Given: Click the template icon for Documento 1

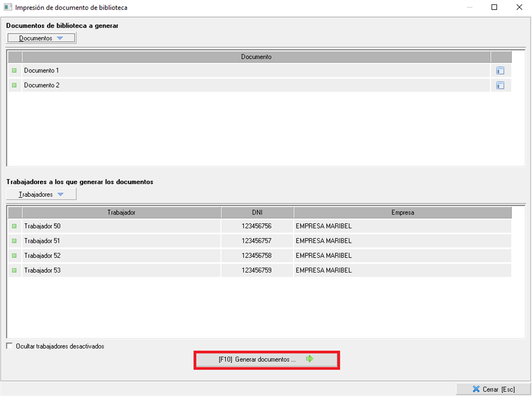Looking at the screenshot, I should pos(500,70).
